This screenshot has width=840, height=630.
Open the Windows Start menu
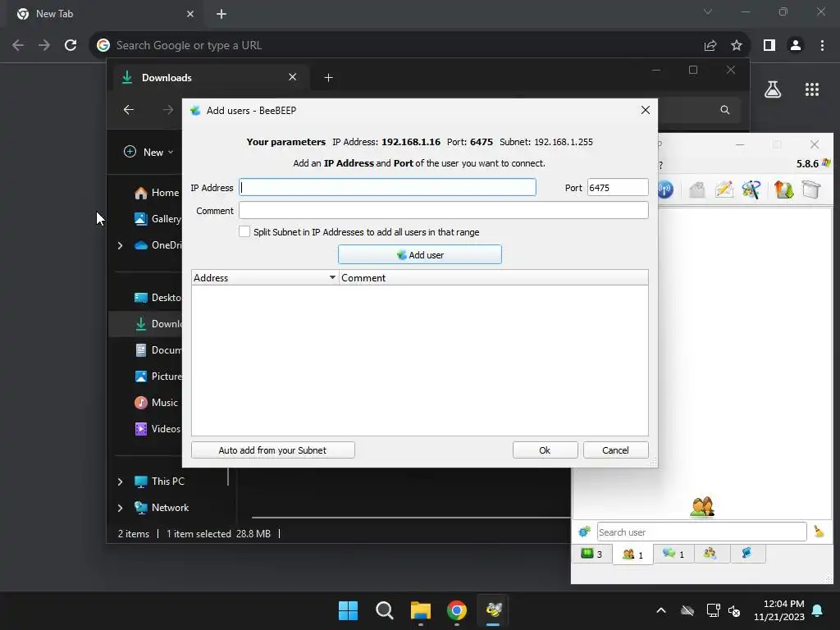click(x=348, y=610)
